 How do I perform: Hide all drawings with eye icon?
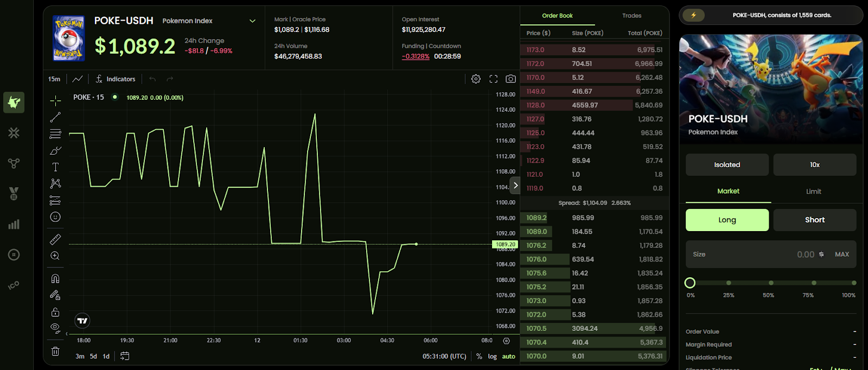point(55,328)
